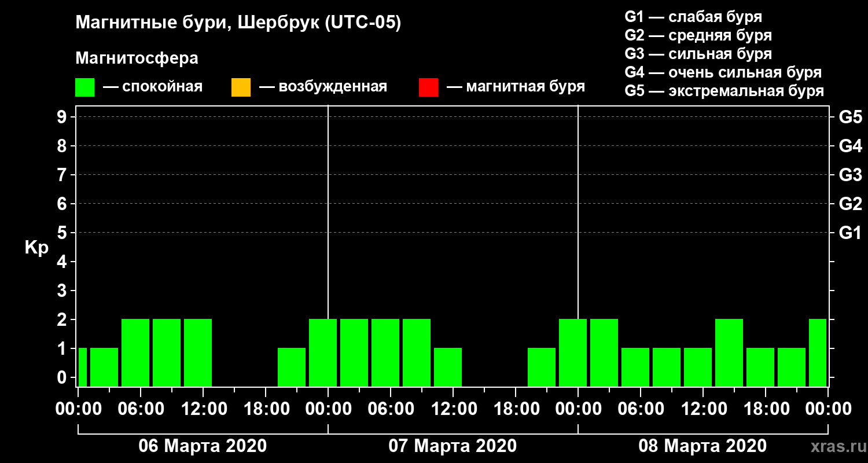Click the '— спокойная' legend label
The width and height of the screenshot is (868, 463).
(152, 87)
